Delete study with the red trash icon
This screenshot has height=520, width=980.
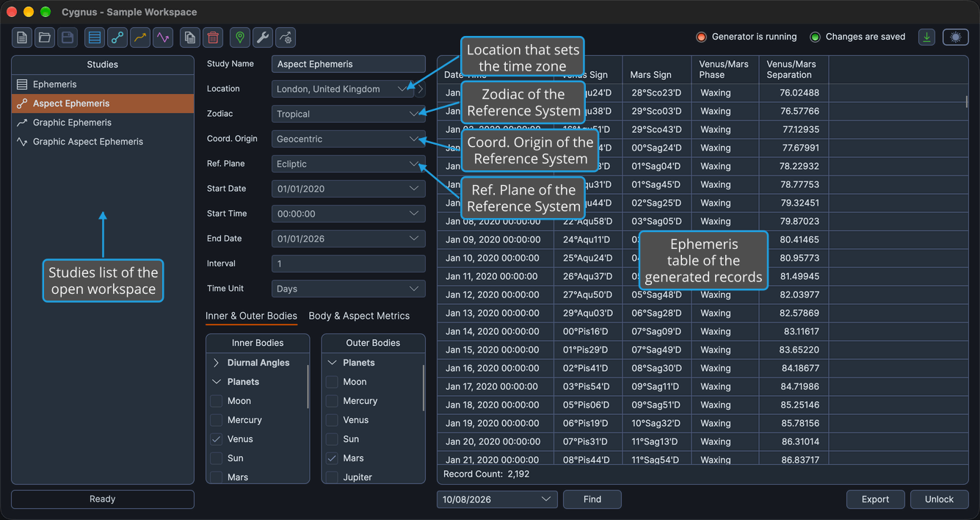click(x=213, y=37)
